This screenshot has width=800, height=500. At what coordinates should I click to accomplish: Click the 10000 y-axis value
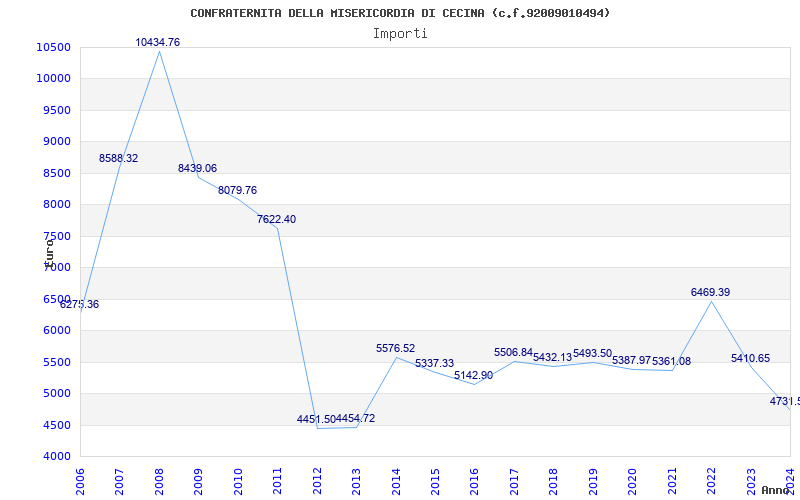(x=53, y=79)
